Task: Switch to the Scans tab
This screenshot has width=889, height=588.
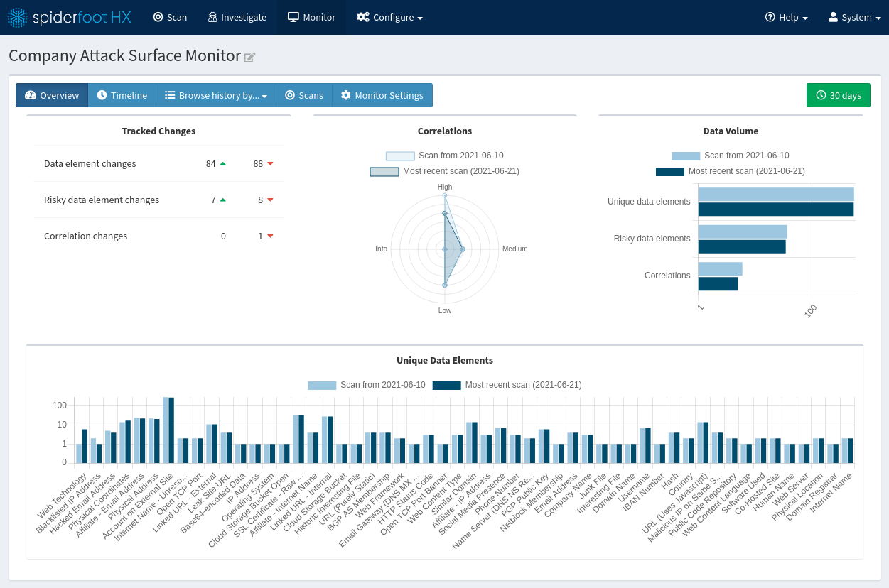Action: point(304,95)
